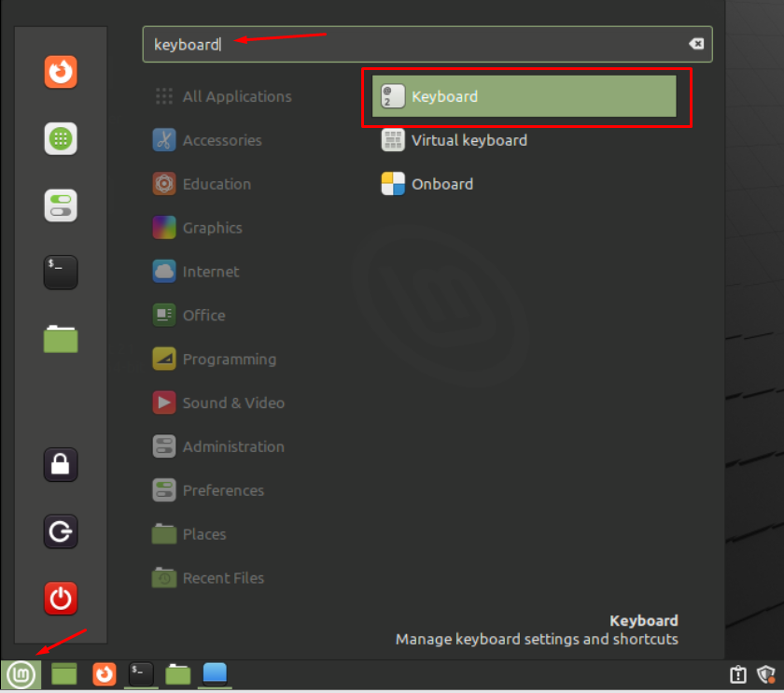Launch Terminal from the menu favorites sidebar
The width and height of the screenshot is (784, 693).
pyautogui.click(x=61, y=272)
